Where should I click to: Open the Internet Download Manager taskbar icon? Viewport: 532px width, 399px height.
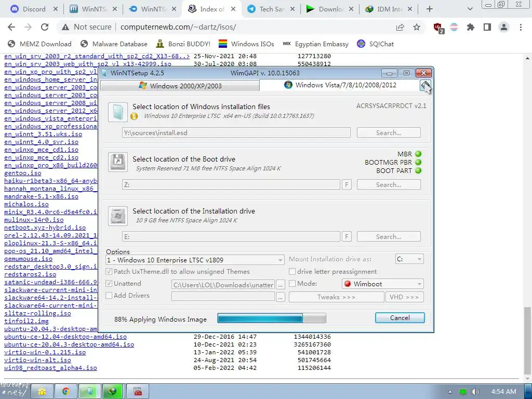coord(113,392)
